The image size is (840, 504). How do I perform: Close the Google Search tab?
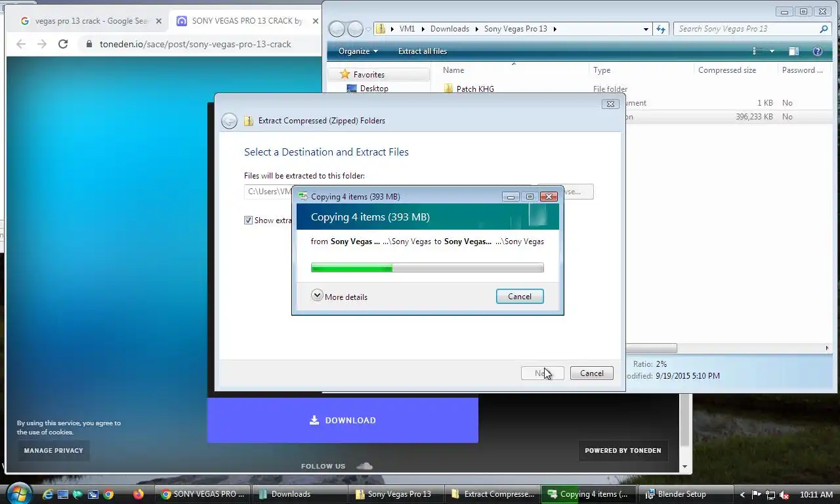pyautogui.click(x=158, y=21)
